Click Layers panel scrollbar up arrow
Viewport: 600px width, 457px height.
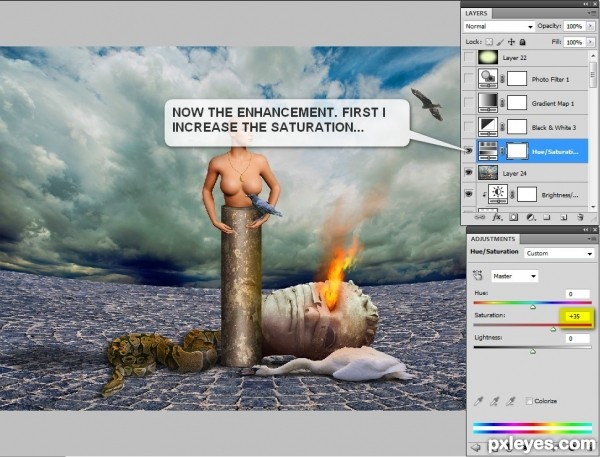593,55
